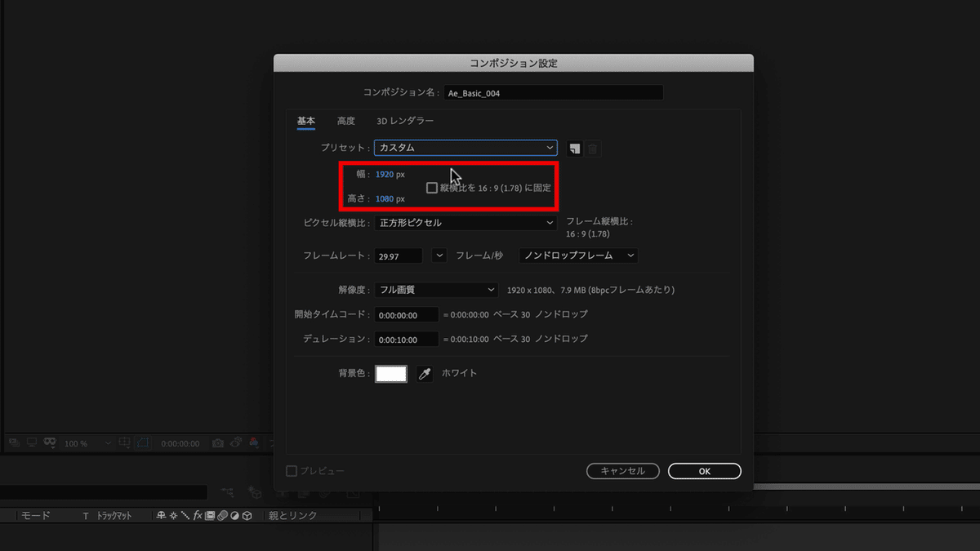The image size is (980, 551).
Task: Enable the lock aspect ratio 16:9 checkbox
Action: click(432, 188)
